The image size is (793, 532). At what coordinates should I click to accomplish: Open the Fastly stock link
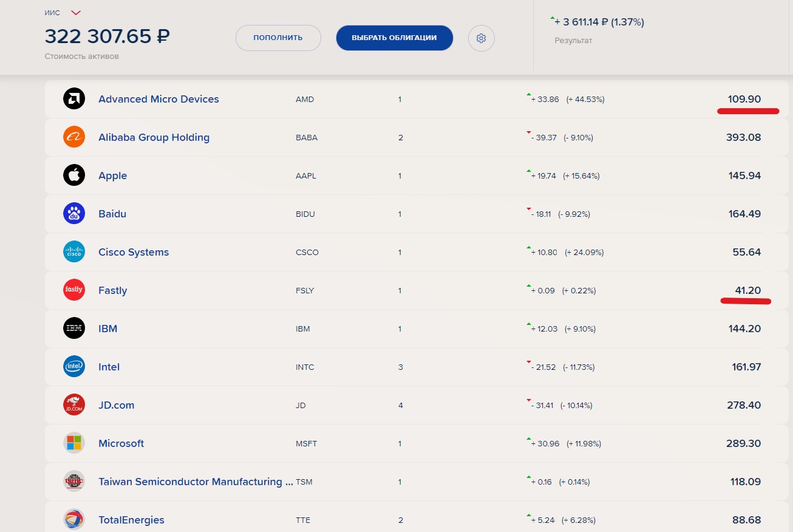click(113, 290)
